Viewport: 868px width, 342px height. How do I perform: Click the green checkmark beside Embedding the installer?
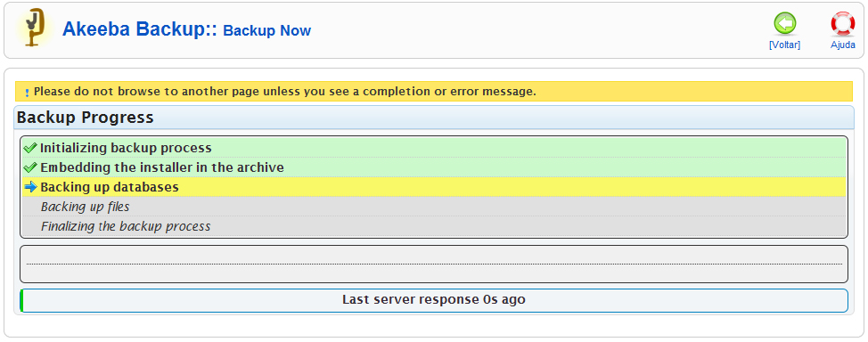pyautogui.click(x=30, y=167)
